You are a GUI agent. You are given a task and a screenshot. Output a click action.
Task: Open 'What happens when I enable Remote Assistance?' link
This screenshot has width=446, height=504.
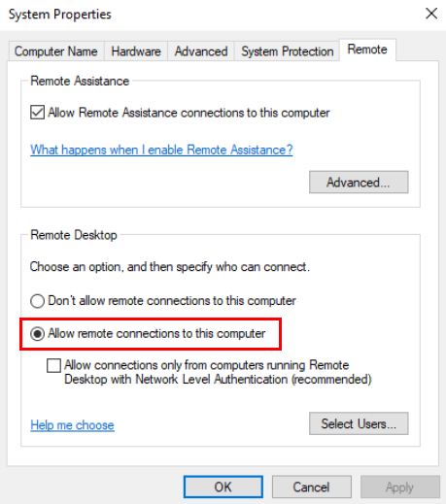(161, 150)
